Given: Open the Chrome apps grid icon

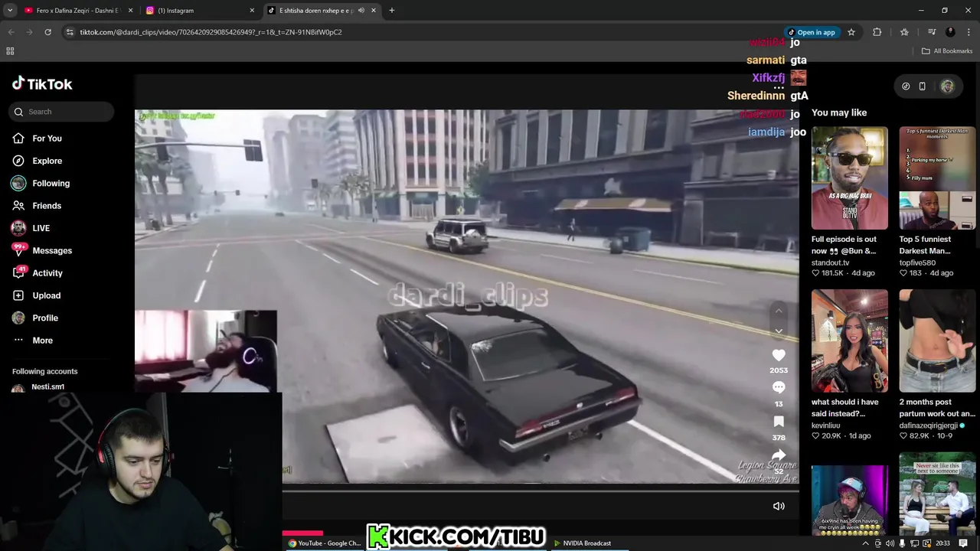Looking at the screenshot, I should pos(10,51).
